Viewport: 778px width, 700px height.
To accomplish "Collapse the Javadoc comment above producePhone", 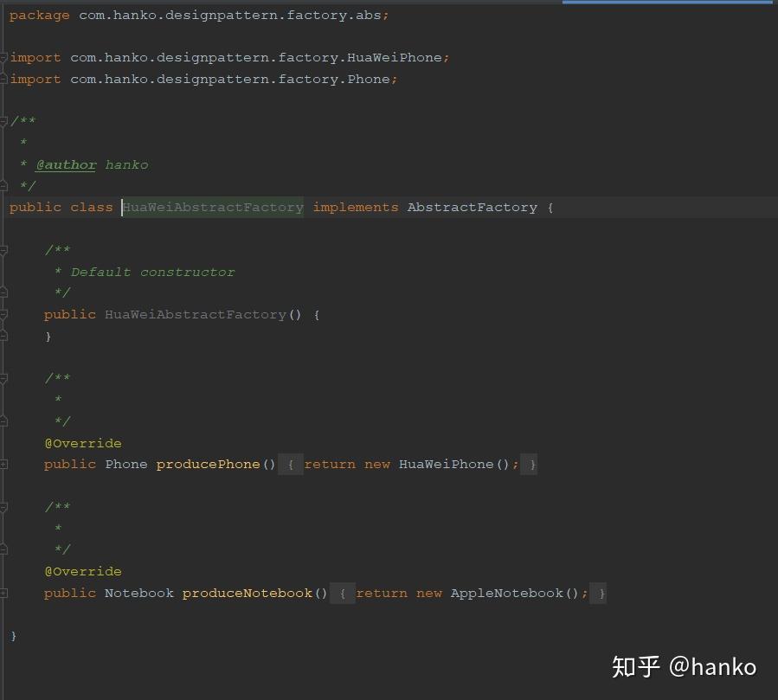I will (3, 379).
